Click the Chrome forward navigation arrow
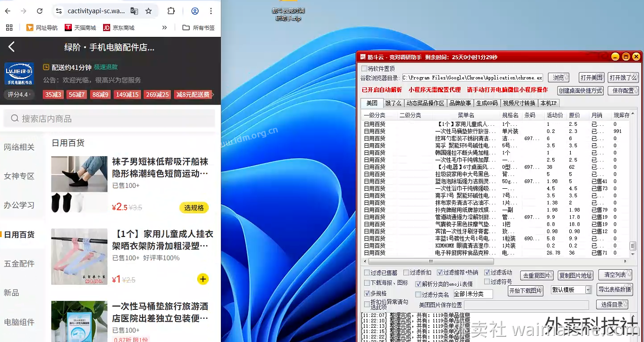Image resolution: width=644 pixels, height=342 pixels. (23, 11)
